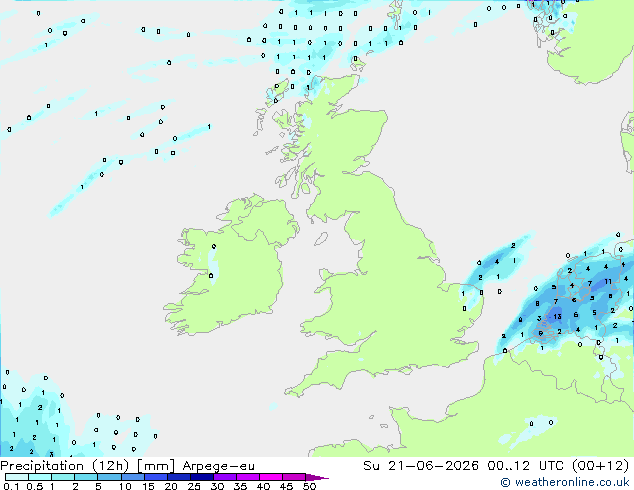This screenshot has height=490, width=634.
Task: Click the "(12h)" interval text
Action: tap(110, 466)
